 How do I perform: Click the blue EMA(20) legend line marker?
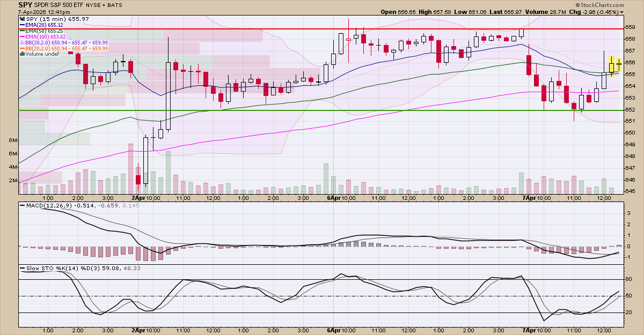click(22, 25)
